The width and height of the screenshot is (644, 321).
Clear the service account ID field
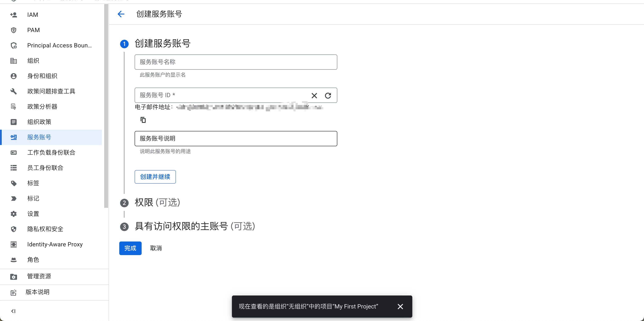(314, 95)
